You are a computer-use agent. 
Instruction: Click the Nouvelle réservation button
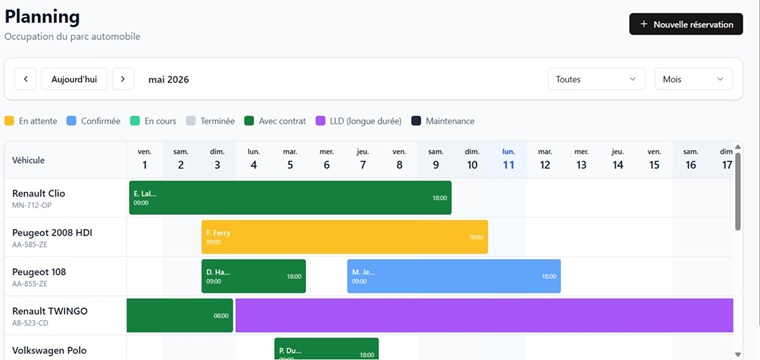click(686, 24)
